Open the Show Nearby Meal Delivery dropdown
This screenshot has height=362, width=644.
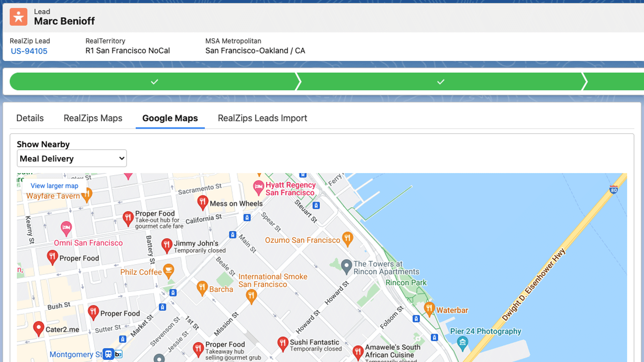pyautogui.click(x=71, y=158)
